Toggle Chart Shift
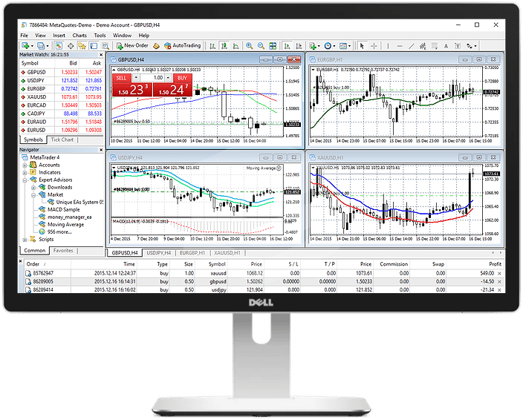 click(x=299, y=45)
